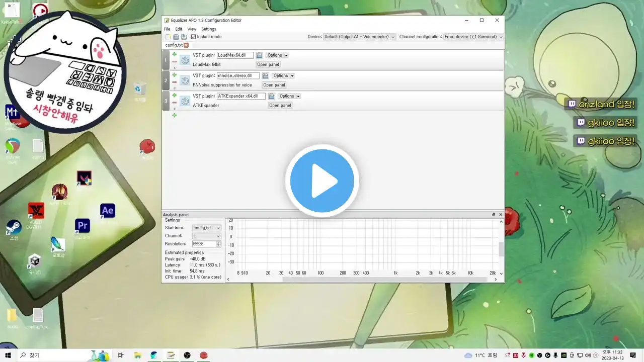Toggle power for RNNoise suppression filter
Screen dimensions: 644x362
[x=185, y=80]
